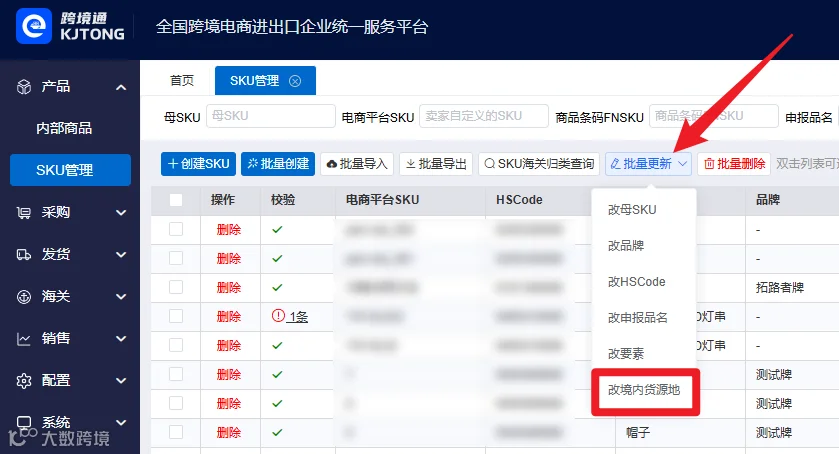Click the 批量删除 button
This screenshot has height=454, width=839.
734,164
